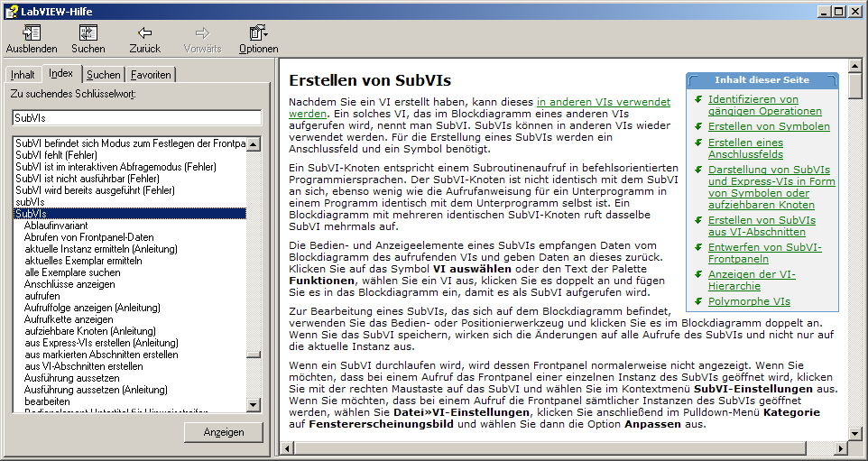Switch to the Inhalt tab
The width and height of the screenshot is (868, 461).
(23, 74)
